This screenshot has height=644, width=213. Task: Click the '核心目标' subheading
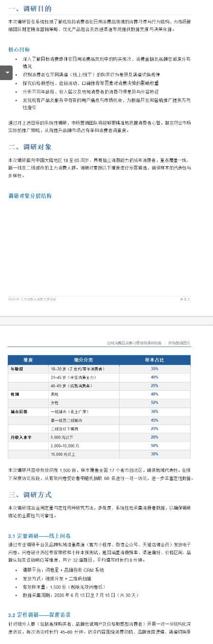(19, 50)
